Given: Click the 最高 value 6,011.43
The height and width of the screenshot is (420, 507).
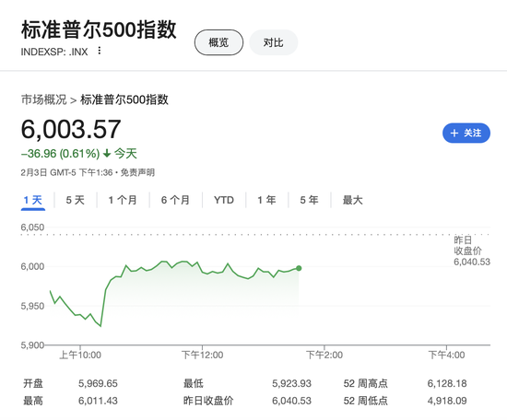Looking at the screenshot, I should click(x=98, y=401).
